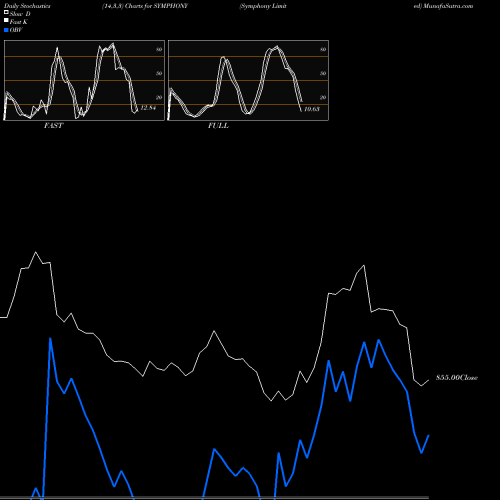Click the Fast K legend swatch
500x500 pixels.
tap(6, 20)
